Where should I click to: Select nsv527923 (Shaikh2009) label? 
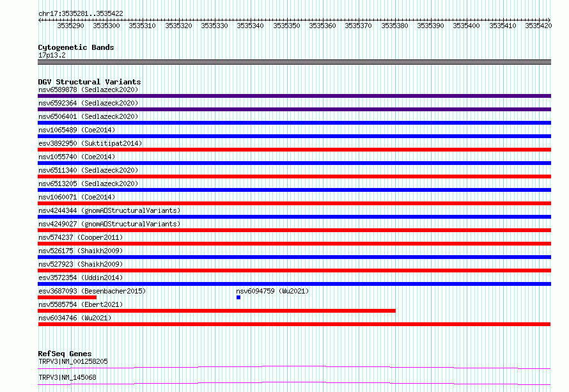81,264
